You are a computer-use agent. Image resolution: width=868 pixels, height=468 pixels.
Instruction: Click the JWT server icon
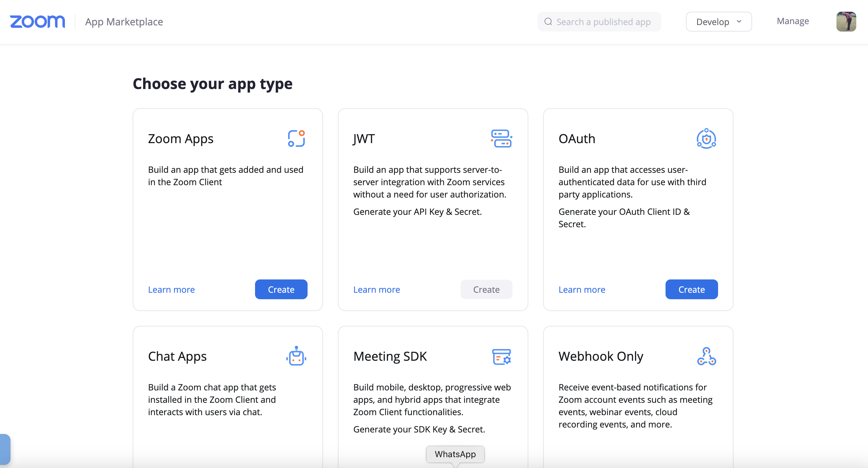click(x=502, y=138)
